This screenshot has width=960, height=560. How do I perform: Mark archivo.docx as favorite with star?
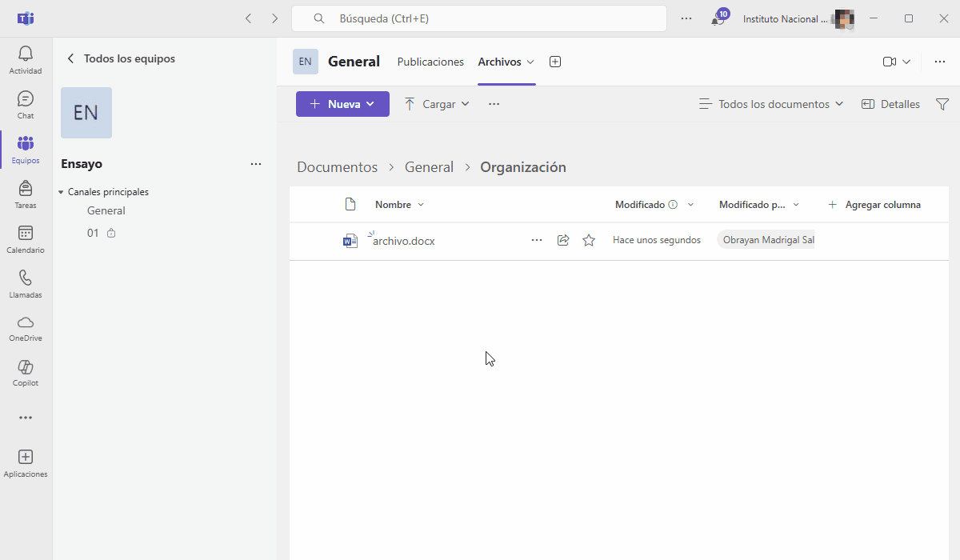(589, 240)
